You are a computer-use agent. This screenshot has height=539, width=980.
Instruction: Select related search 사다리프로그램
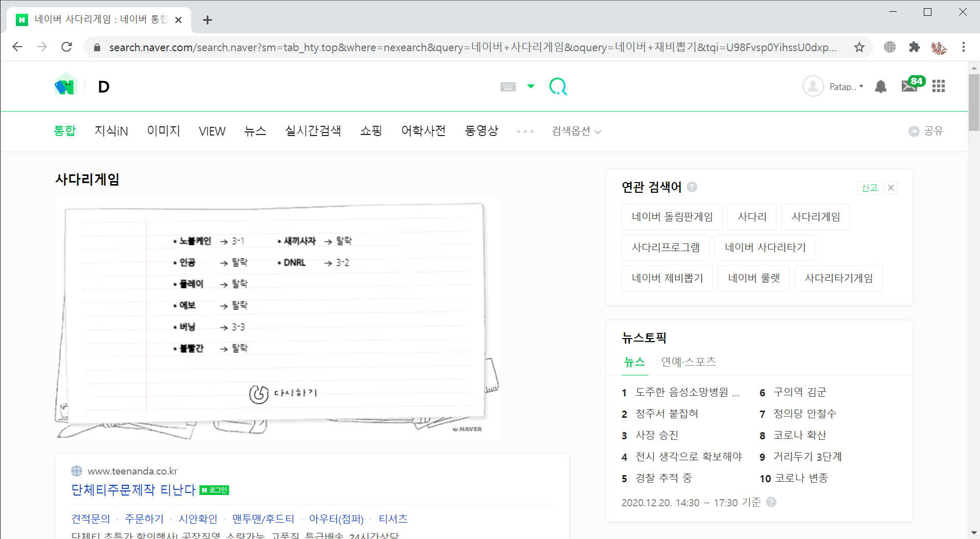click(666, 248)
